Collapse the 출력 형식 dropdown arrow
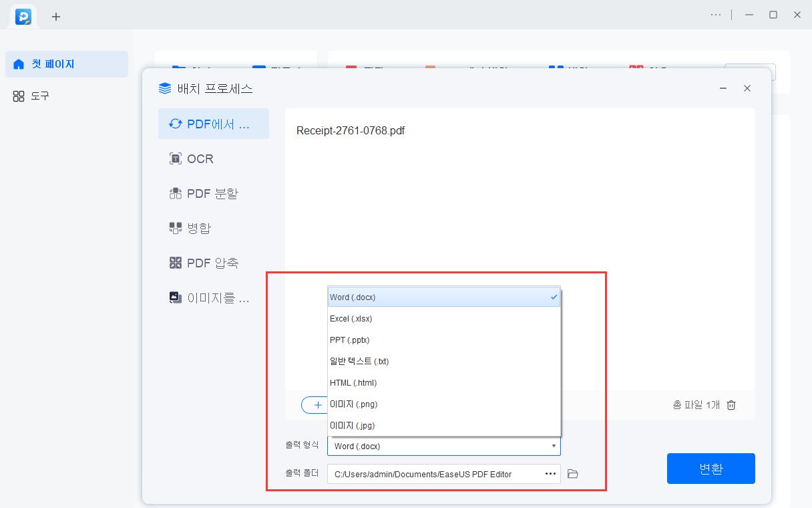Screen dimensions: 812x508 click(x=553, y=446)
